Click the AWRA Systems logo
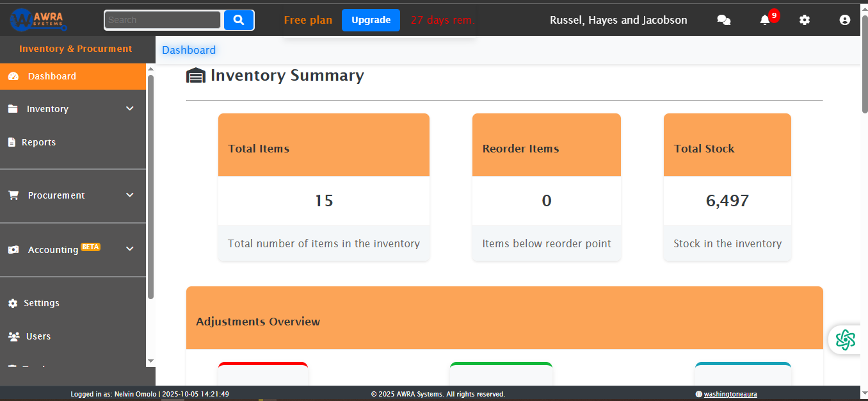The height and width of the screenshot is (401, 868). 39,20
